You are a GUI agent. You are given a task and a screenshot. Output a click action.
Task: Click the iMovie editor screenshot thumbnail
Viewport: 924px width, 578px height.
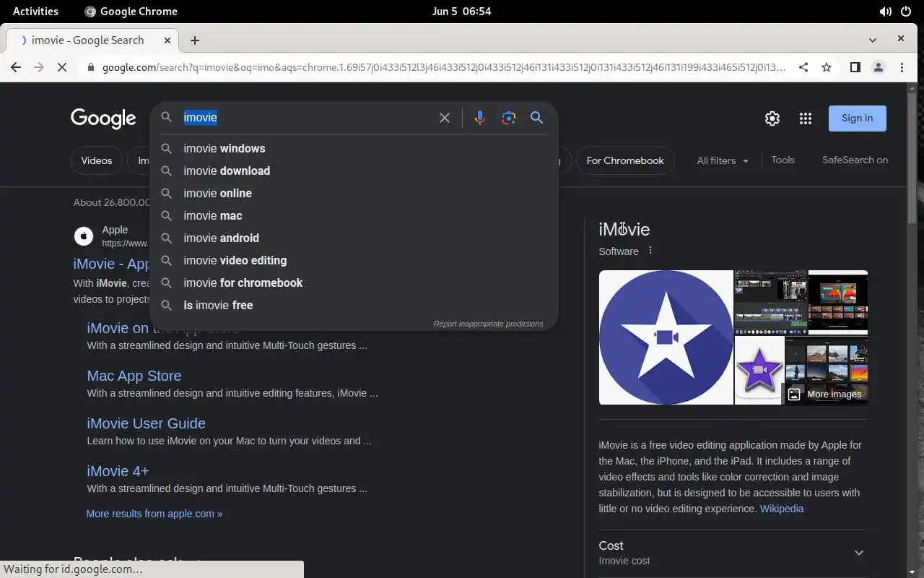coord(771,303)
